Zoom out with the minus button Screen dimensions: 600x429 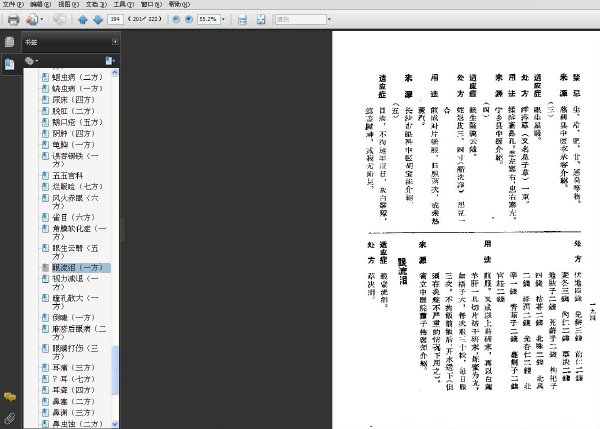(176, 19)
